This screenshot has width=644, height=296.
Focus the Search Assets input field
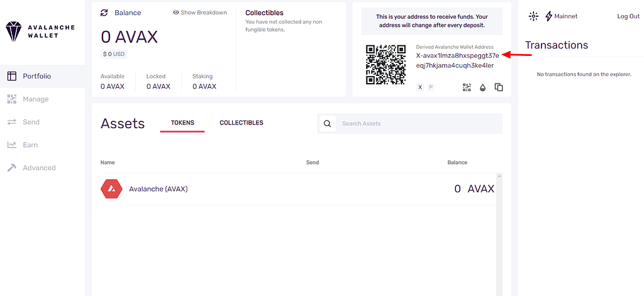tap(418, 124)
